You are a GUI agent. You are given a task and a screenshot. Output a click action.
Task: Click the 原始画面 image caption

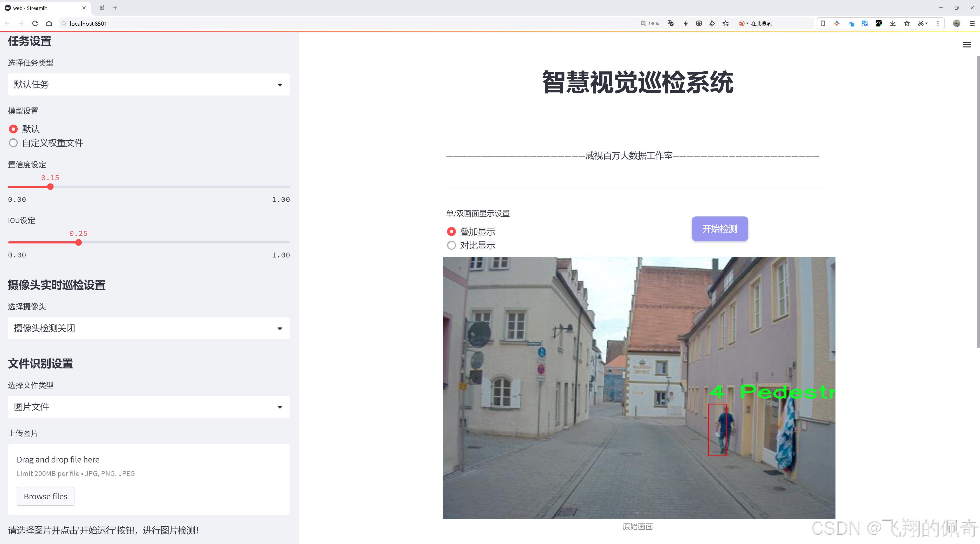coord(637,527)
